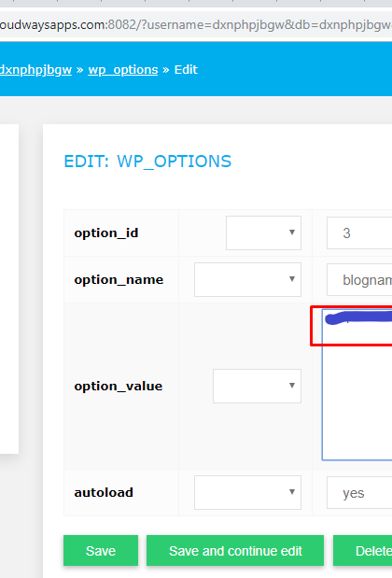The width and height of the screenshot is (392, 578).
Task: Go to the wp_options table breadcrumb link
Action: (123, 70)
